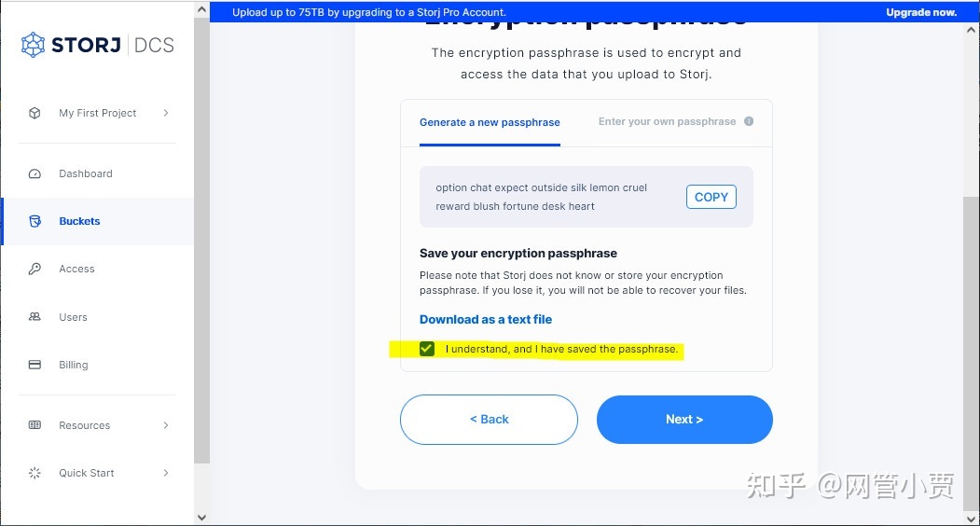
Task: Click Download as a text file link
Action: point(486,320)
